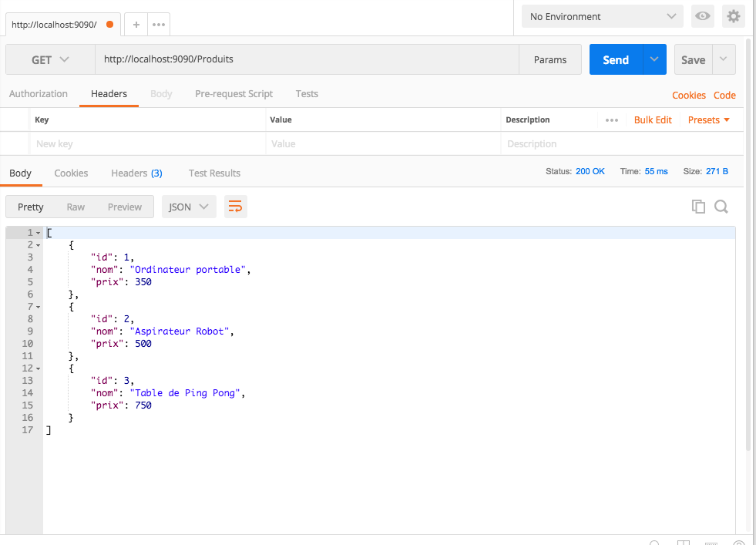Screen dimensions: 756x545
Task: Save the request
Action: coord(694,60)
